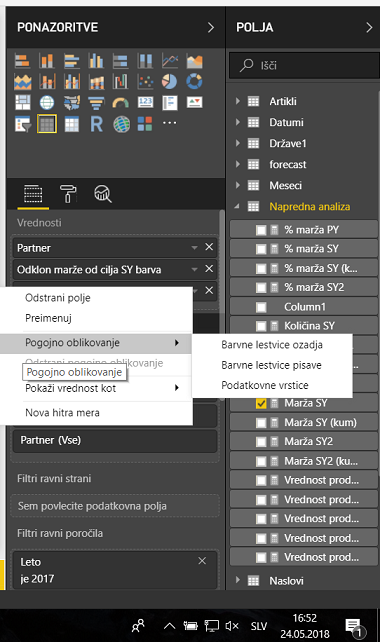Screen dimensions: 380x642
Task: Open the Windows notification center icon
Action: [355, 627]
